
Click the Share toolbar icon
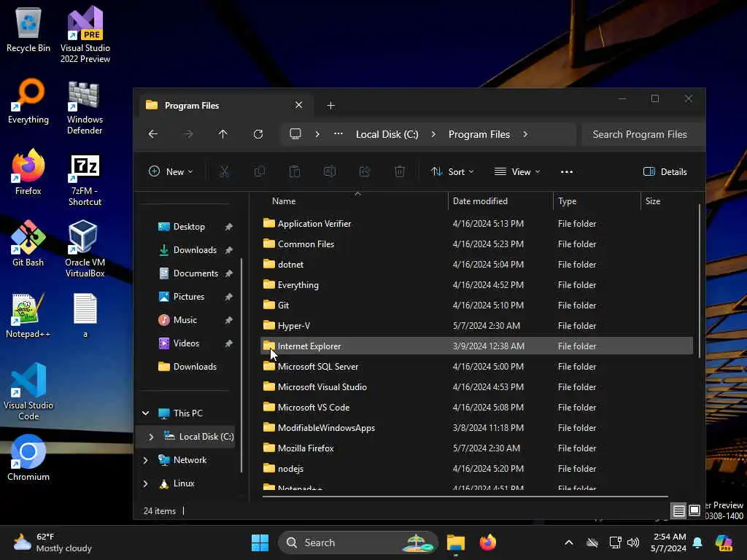pos(365,171)
